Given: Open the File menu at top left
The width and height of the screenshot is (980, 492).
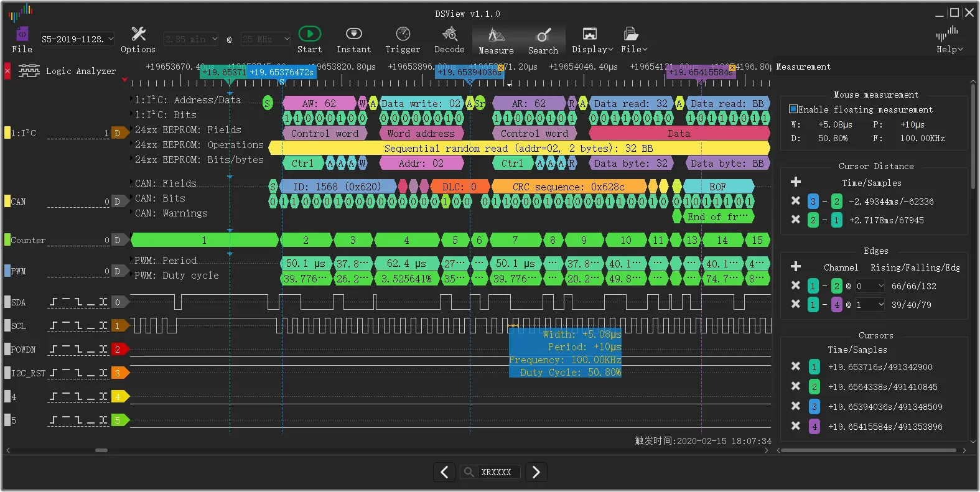Looking at the screenshot, I should tap(22, 39).
